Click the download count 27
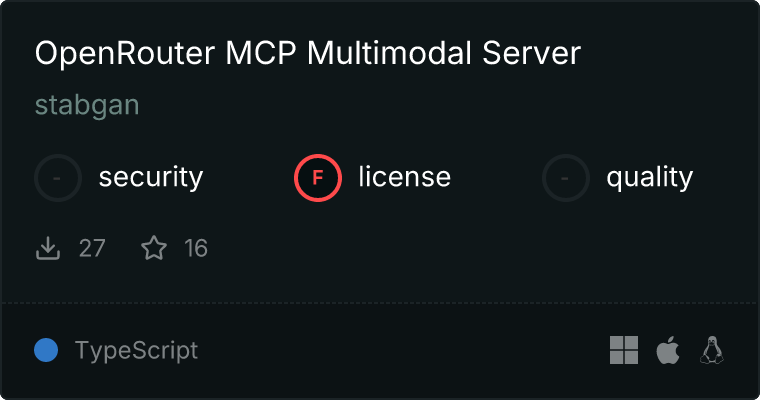 tap(92, 248)
